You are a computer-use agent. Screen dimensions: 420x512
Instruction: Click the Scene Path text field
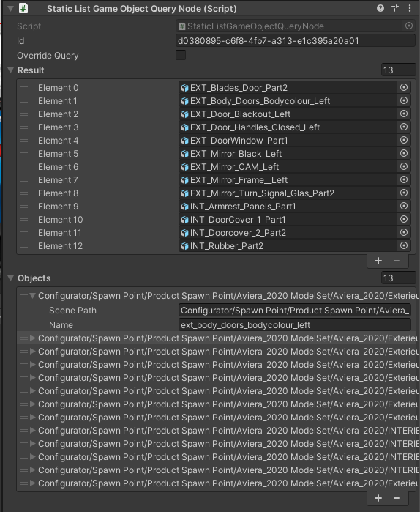pyautogui.click(x=295, y=311)
